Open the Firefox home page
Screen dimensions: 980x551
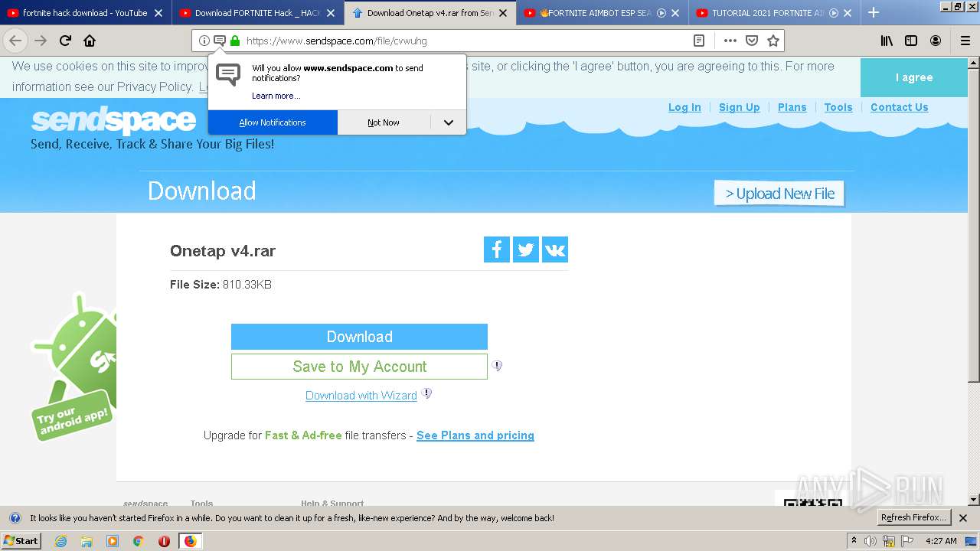pyautogui.click(x=90, y=41)
